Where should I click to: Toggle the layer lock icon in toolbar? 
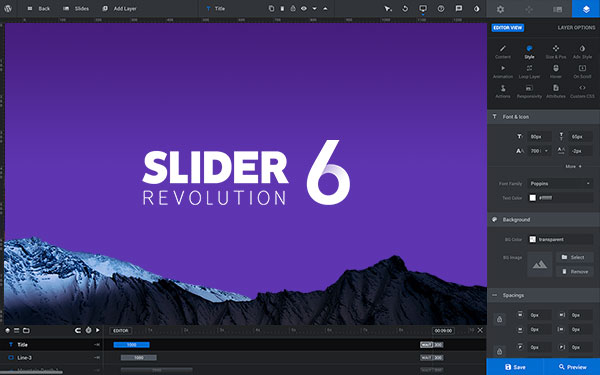(293, 8)
